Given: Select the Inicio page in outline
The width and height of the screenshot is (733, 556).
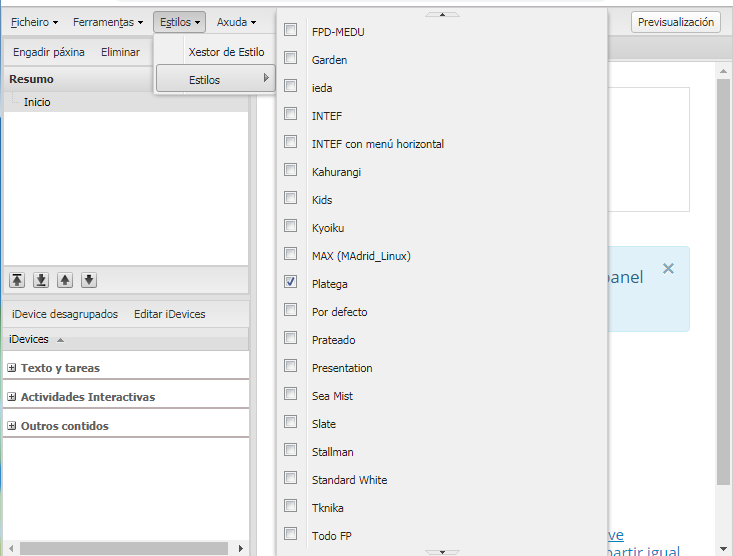Looking at the screenshot, I should pos(37,102).
